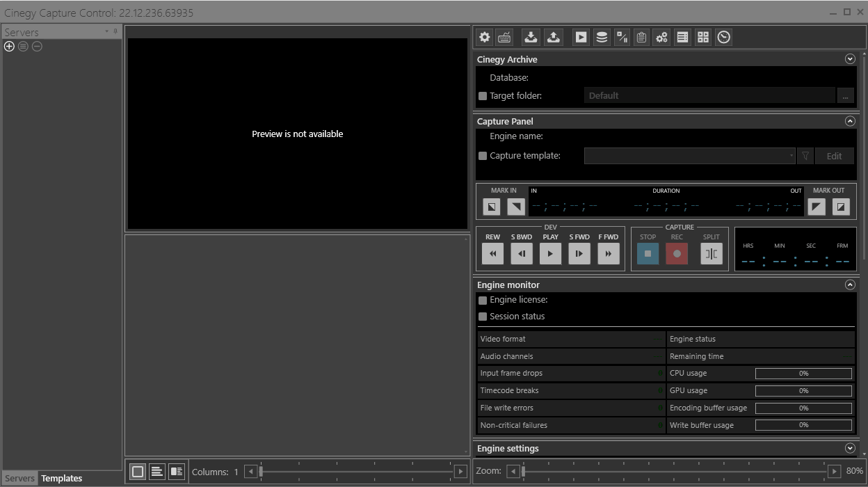Click the CPU usage progress bar
This screenshot has height=487, width=868.
click(803, 374)
